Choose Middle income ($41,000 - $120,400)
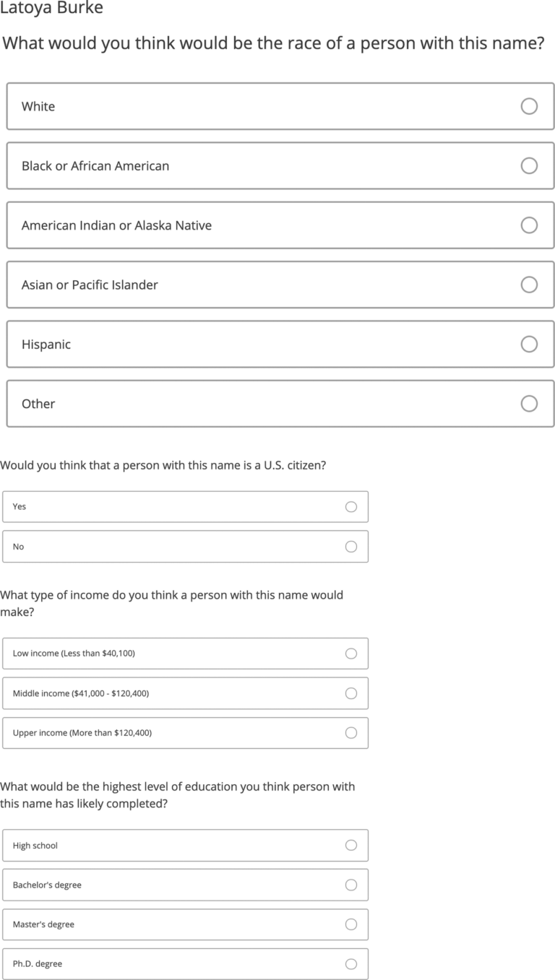This screenshot has height=980, width=555. coord(186,693)
